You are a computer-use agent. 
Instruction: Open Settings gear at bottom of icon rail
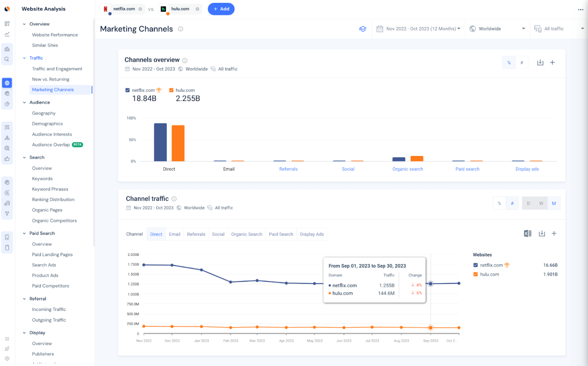(x=7, y=359)
